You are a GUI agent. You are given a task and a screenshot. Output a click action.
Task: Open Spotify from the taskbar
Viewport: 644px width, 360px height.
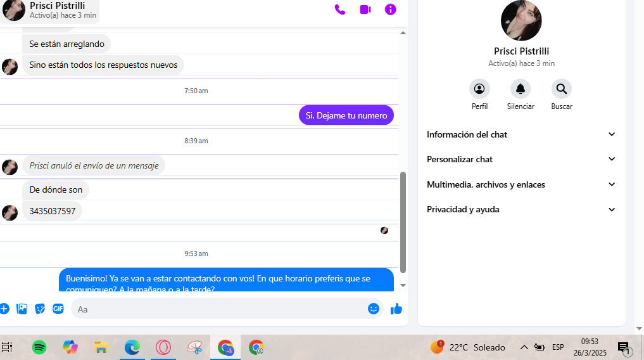point(39,347)
